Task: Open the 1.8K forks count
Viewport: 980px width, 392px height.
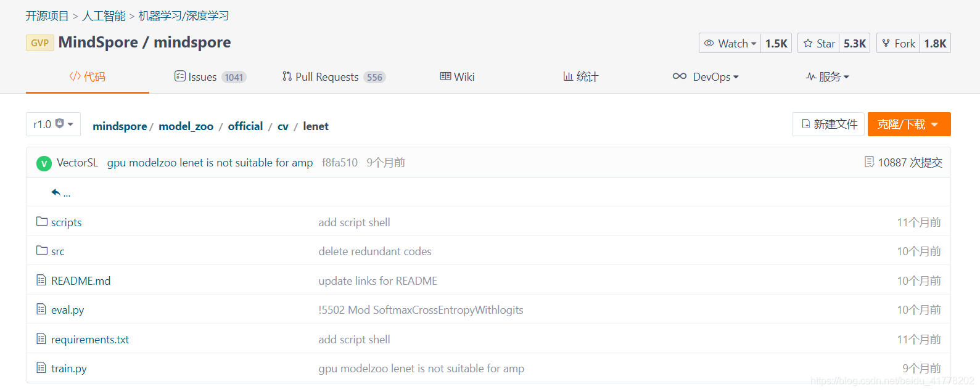Action: pos(935,43)
